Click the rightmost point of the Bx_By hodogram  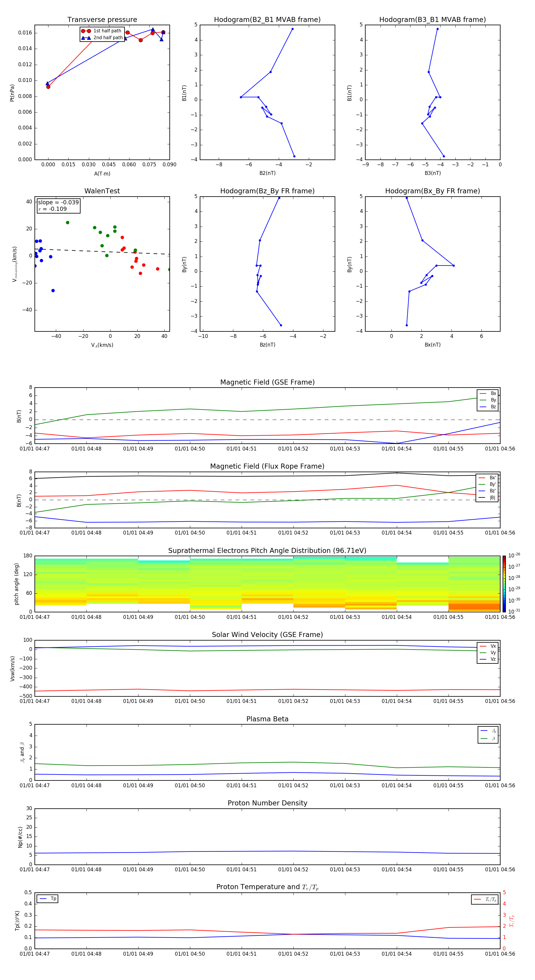click(x=454, y=265)
